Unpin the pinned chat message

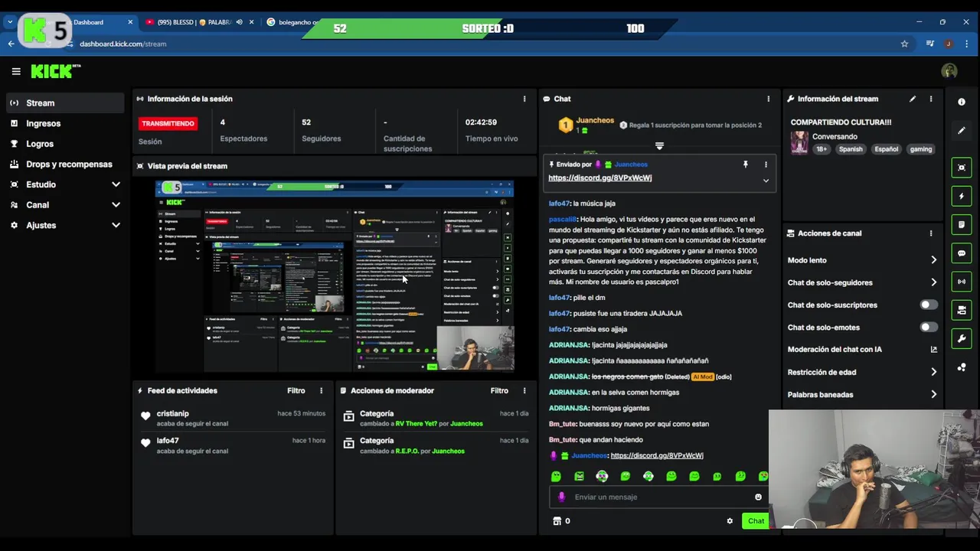pos(745,165)
